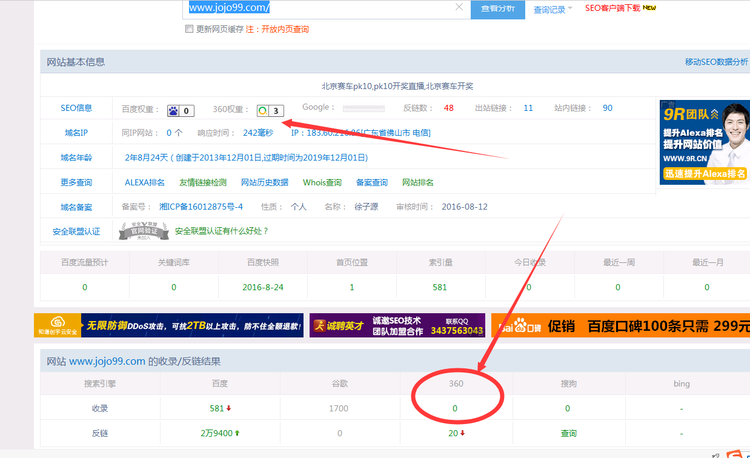Viewport: 750px width, 458px height.
Task: Click the Sogou 查询 link
Action: tap(569, 433)
